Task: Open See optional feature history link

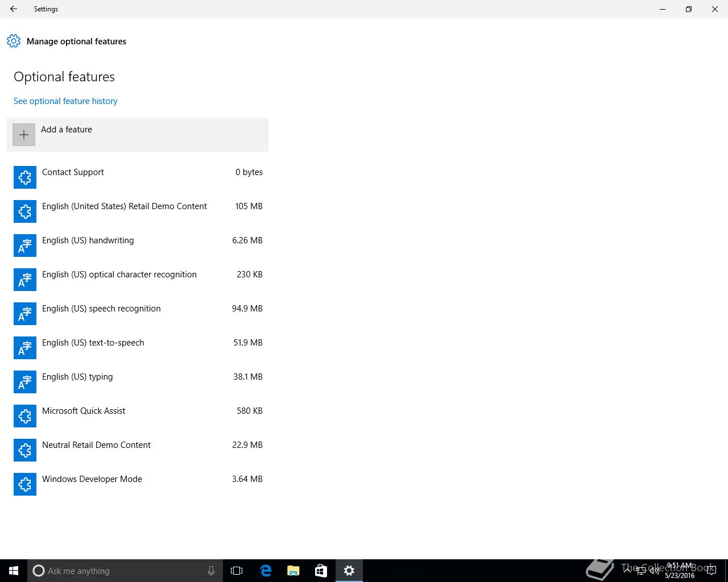Action: 65,101
